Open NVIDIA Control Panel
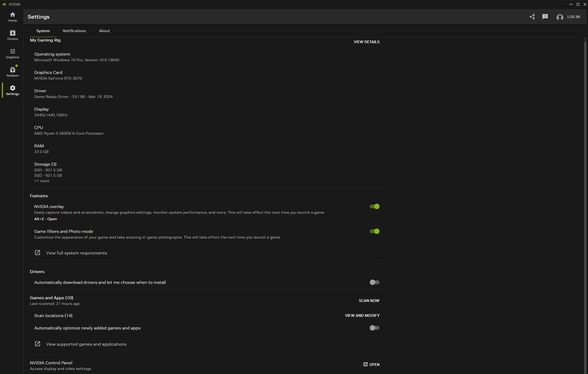This screenshot has width=588, height=374. [x=371, y=364]
